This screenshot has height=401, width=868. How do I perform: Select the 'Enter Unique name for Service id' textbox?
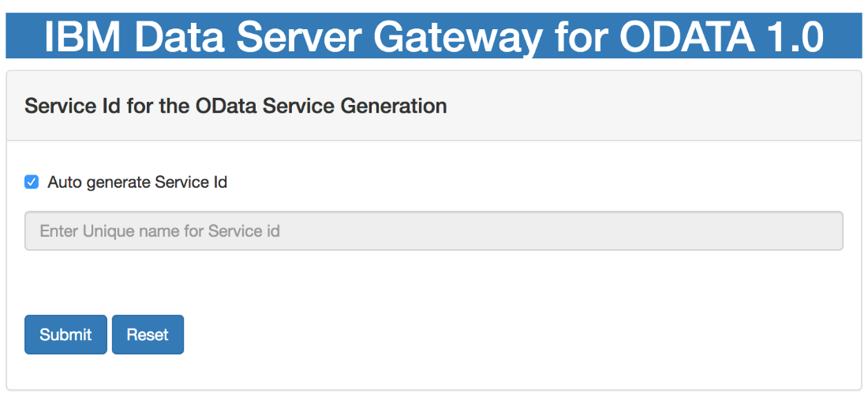pyautogui.click(x=434, y=230)
